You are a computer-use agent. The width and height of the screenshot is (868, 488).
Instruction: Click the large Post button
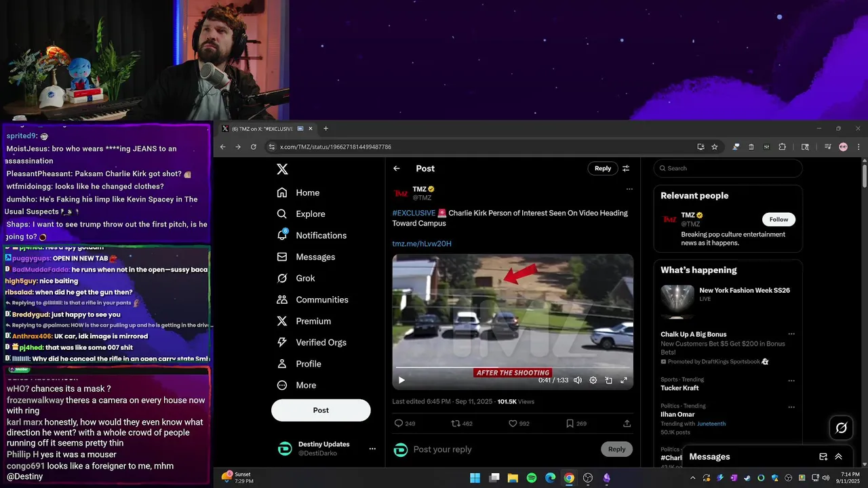pos(321,410)
